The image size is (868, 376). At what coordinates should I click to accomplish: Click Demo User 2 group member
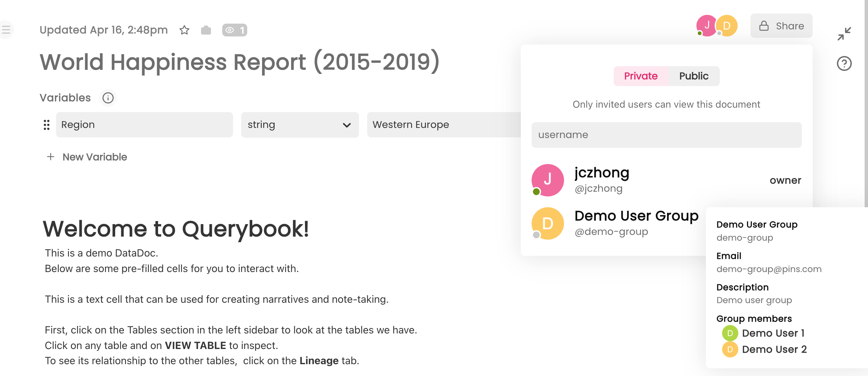point(774,350)
